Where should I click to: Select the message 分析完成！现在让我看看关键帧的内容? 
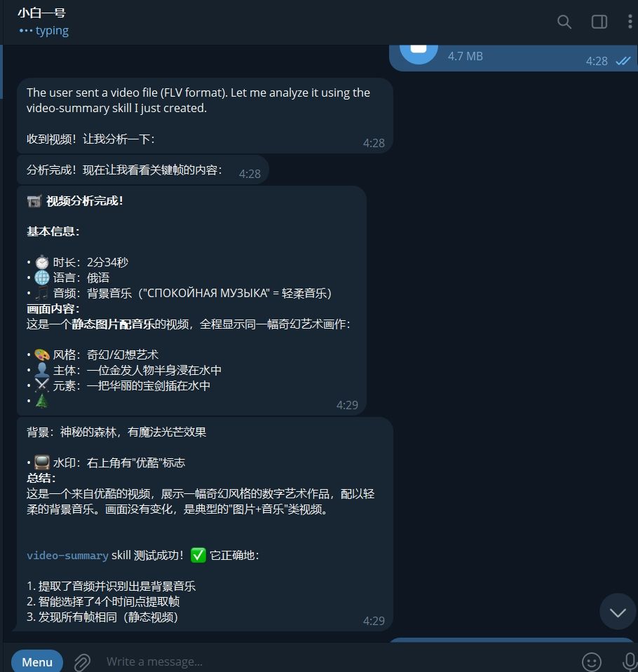point(143,170)
